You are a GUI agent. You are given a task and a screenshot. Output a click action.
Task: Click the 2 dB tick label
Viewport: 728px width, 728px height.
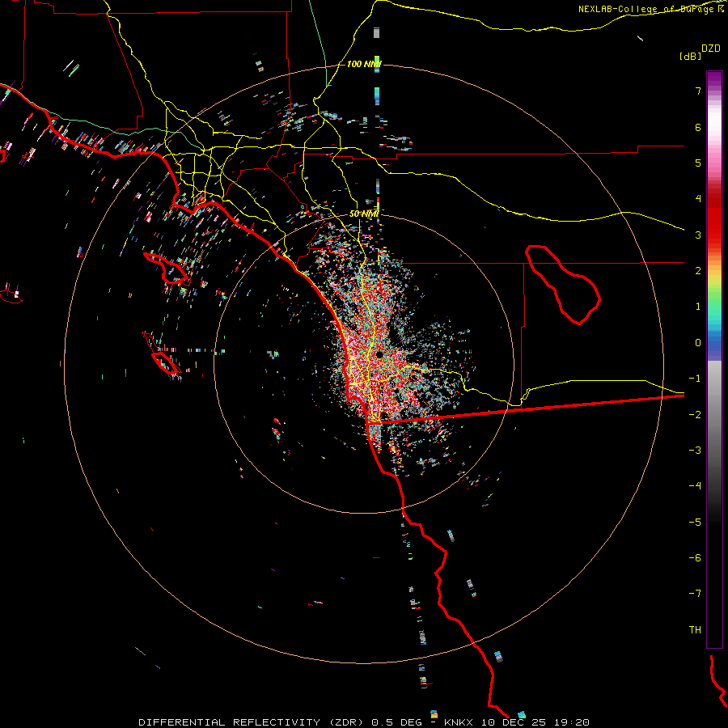698,271
